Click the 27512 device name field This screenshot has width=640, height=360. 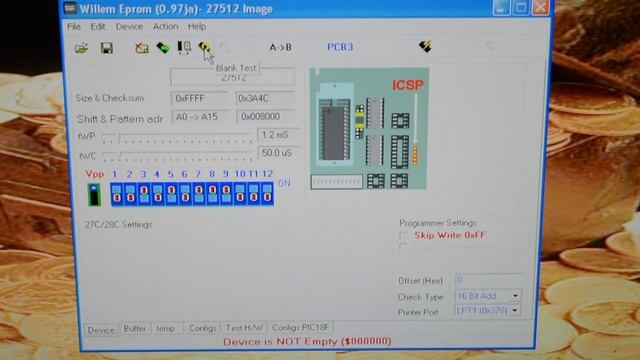(x=233, y=77)
